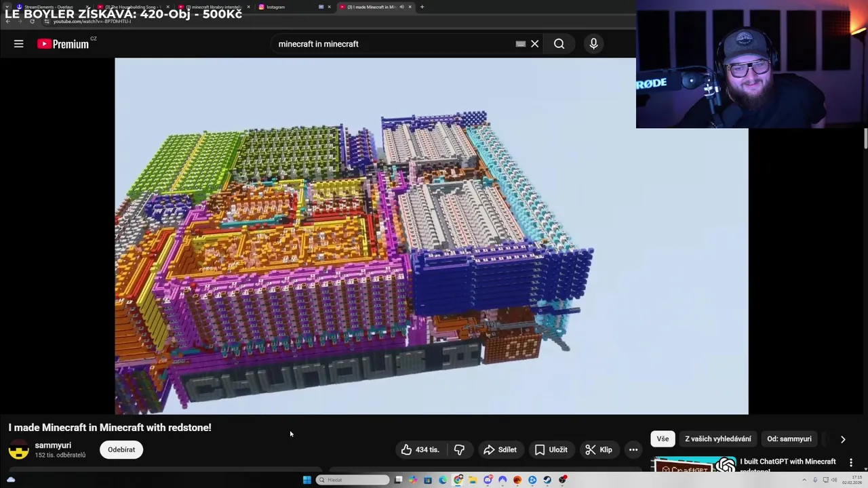Mute the I made Minecraft tab audio
The height and width of the screenshot is (488, 868).
coord(401,7)
